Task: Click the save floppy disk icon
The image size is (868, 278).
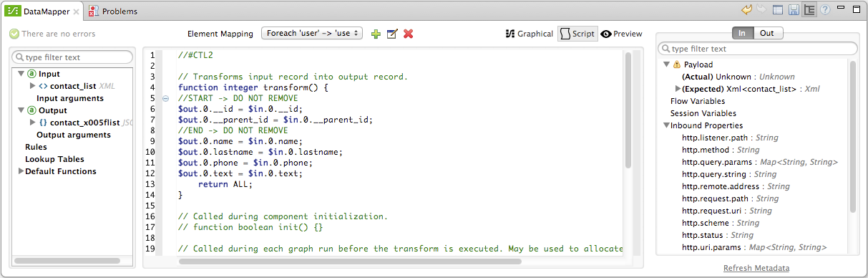Action: coord(794,10)
